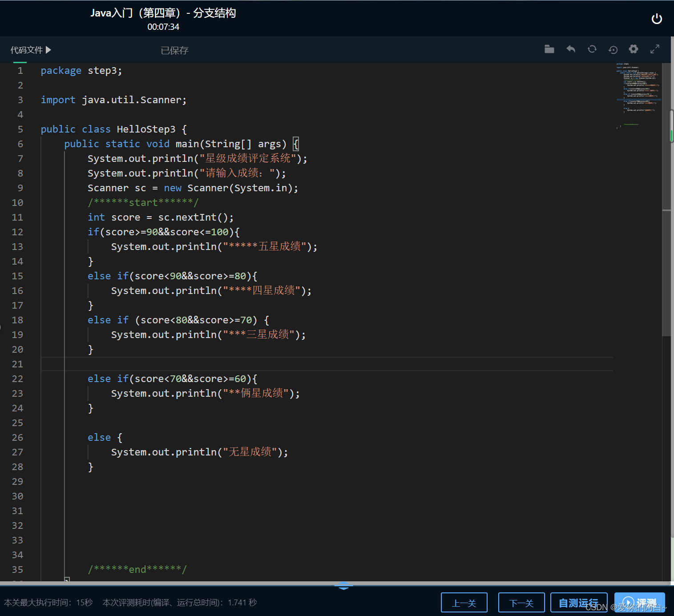Click the '**俩星成绩' println line
Image resolution: width=674 pixels, height=616 pixels.
click(x=206, y=393)
